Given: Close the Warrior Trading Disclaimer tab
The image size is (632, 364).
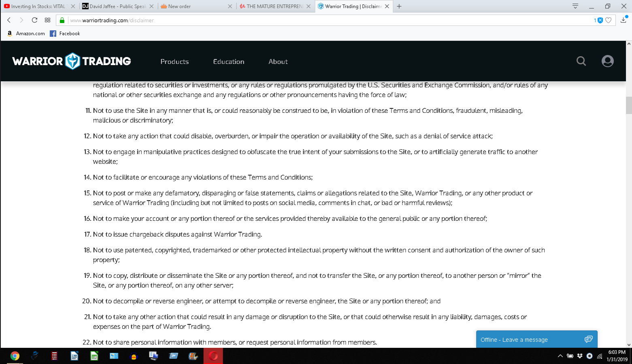Looking at the screenshot, I should [387, 6].
